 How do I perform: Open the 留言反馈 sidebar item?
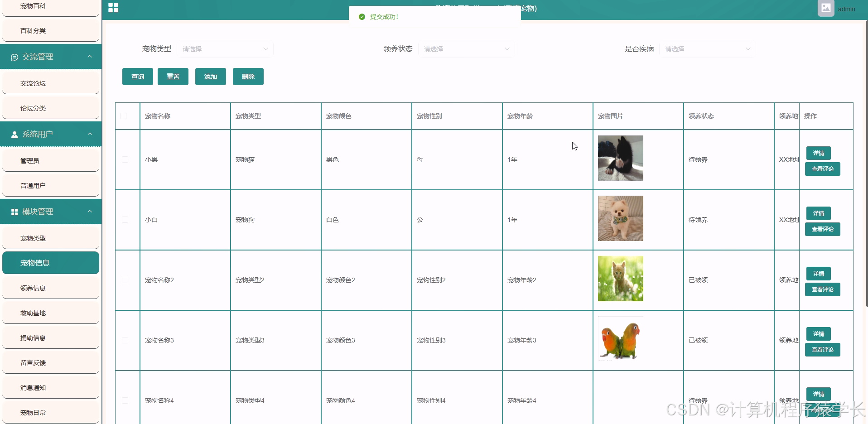click(51, 363)
